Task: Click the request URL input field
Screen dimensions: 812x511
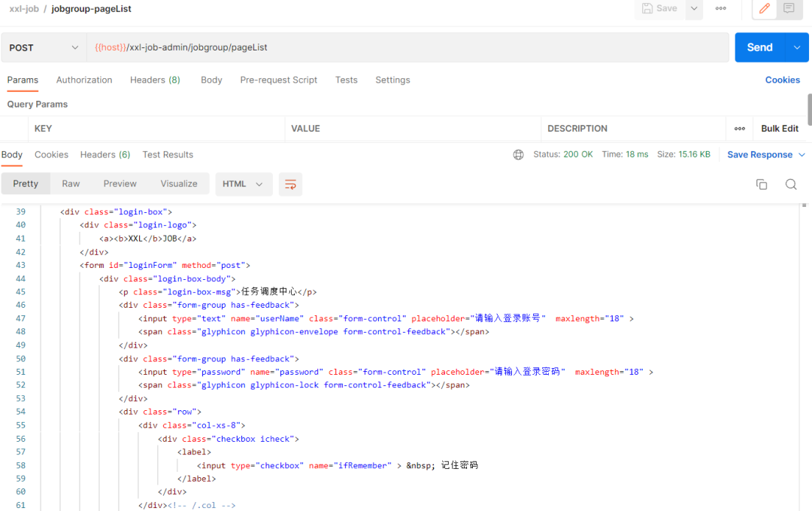Action: 406,47
